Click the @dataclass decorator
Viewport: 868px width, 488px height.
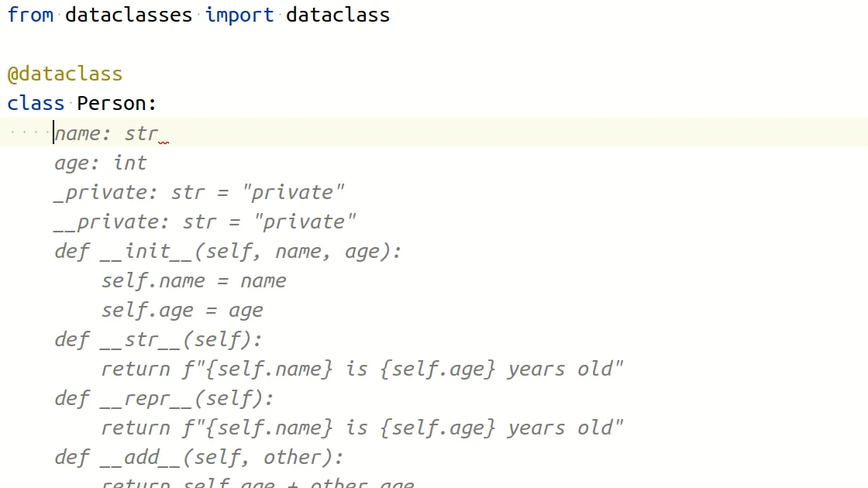65,74
